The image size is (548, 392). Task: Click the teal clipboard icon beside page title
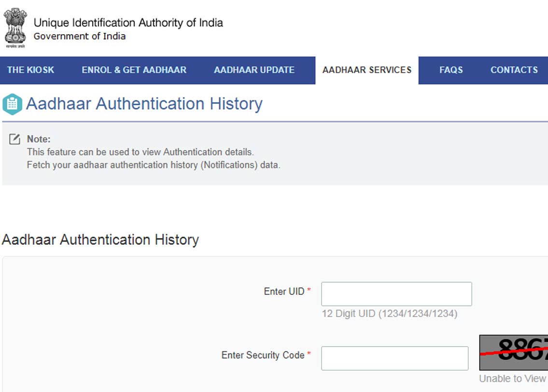click(12, 104)
